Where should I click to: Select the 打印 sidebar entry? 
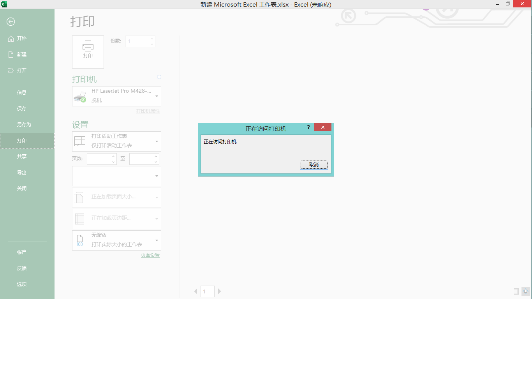point(27,141)
